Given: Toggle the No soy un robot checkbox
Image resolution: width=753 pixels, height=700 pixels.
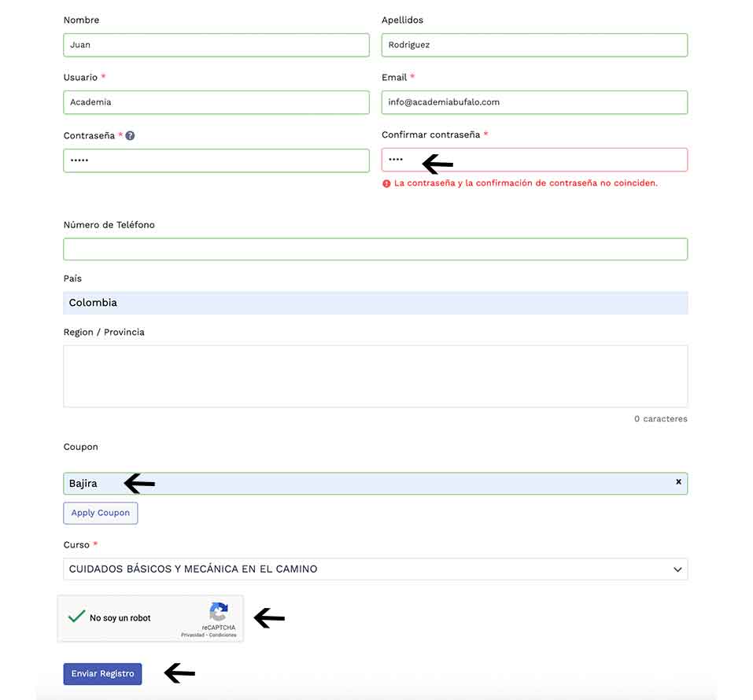Looking at the screenshot, I should 76,617.
